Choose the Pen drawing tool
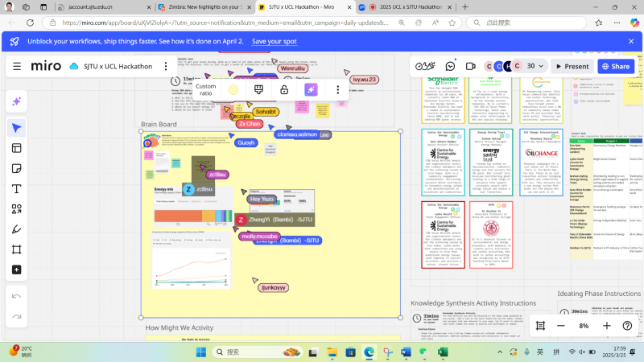644x362 pixels. 16,229
